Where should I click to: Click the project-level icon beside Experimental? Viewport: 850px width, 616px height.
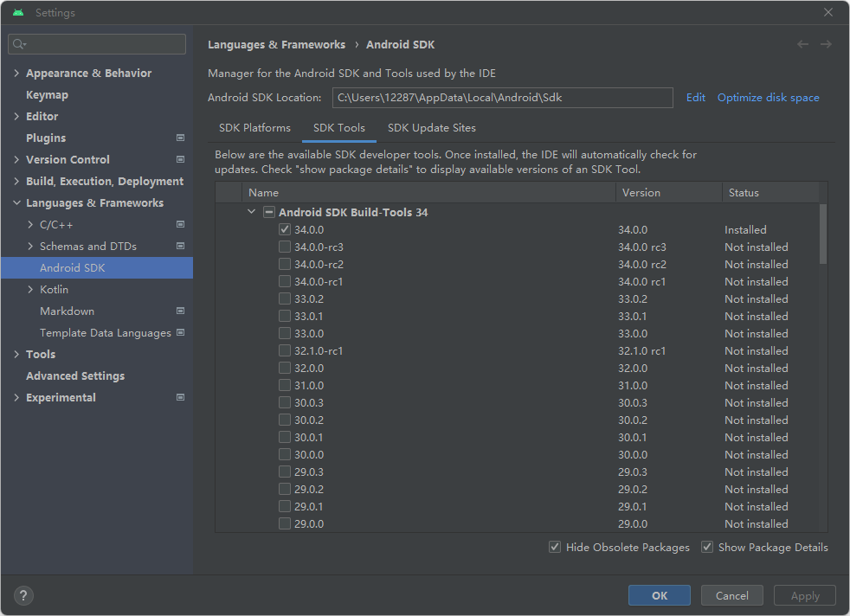tap(181, 397)
